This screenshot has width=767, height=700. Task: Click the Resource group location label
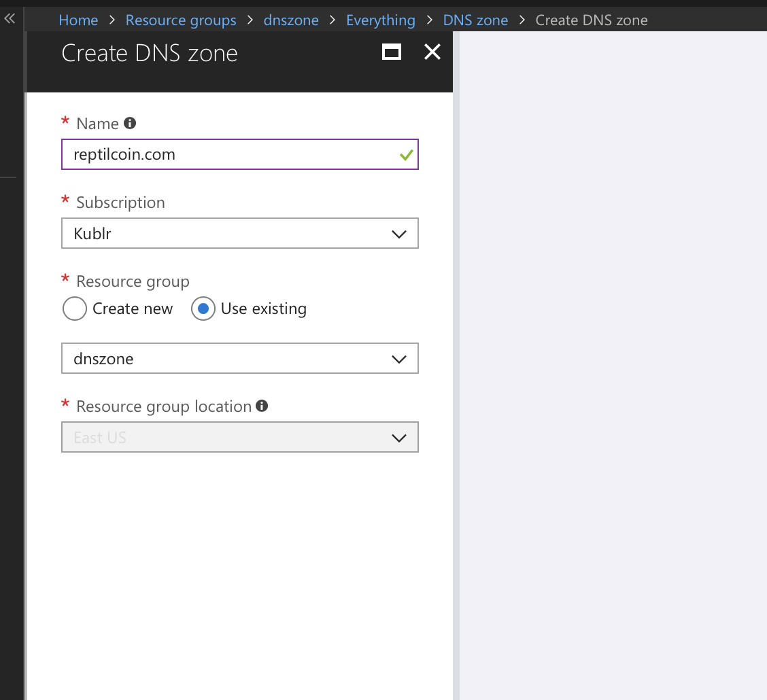[x=164, y=406]
